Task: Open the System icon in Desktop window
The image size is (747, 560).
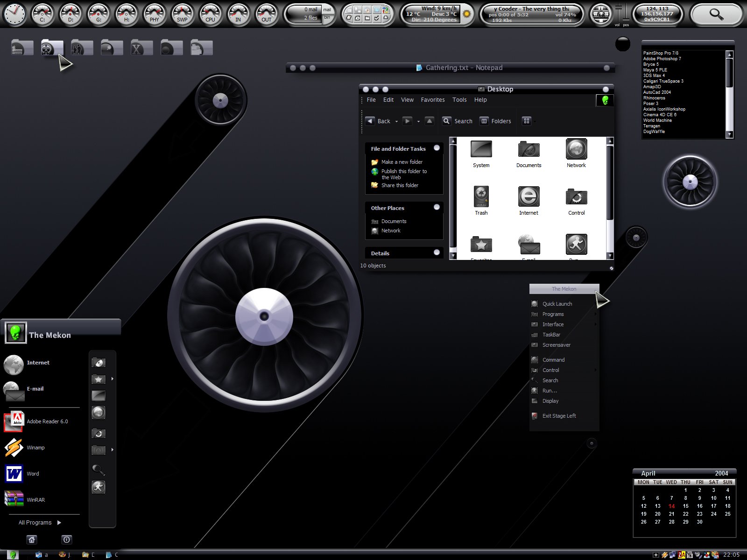Action: (x=481, y=149)
